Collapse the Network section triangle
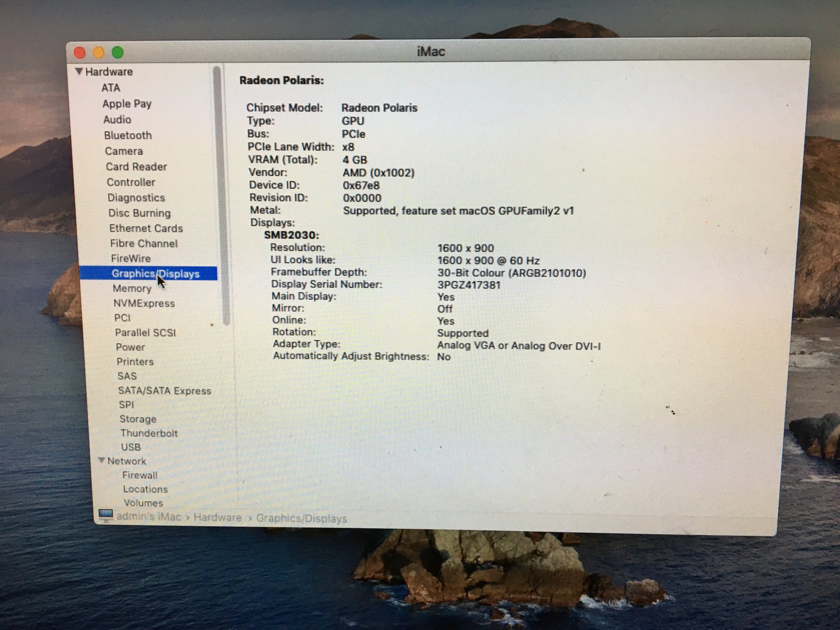840x630 pixels. click(x=102, y=460)
